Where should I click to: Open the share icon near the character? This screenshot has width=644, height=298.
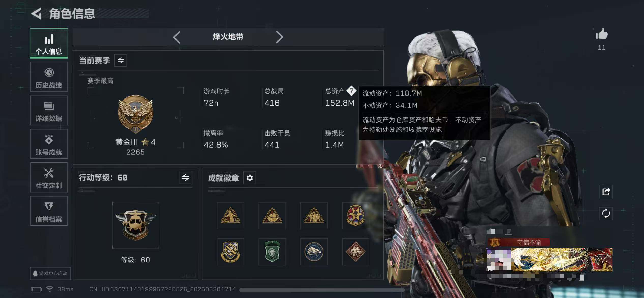click(606, 192)
